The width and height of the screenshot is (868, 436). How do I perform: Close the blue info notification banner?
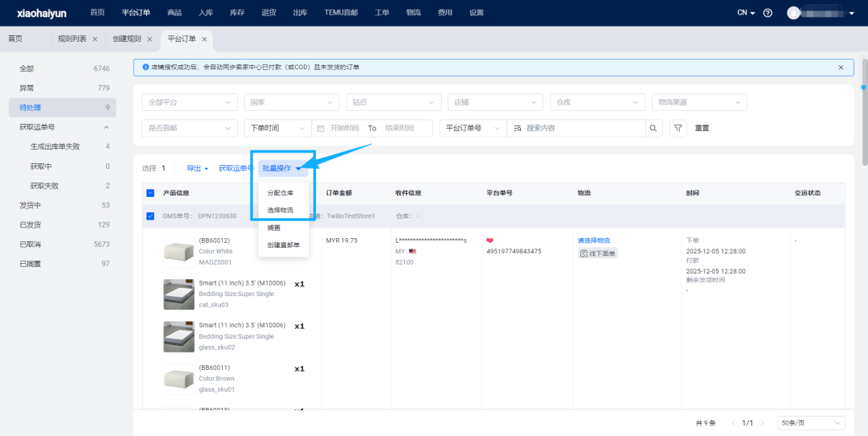[841, 68]
